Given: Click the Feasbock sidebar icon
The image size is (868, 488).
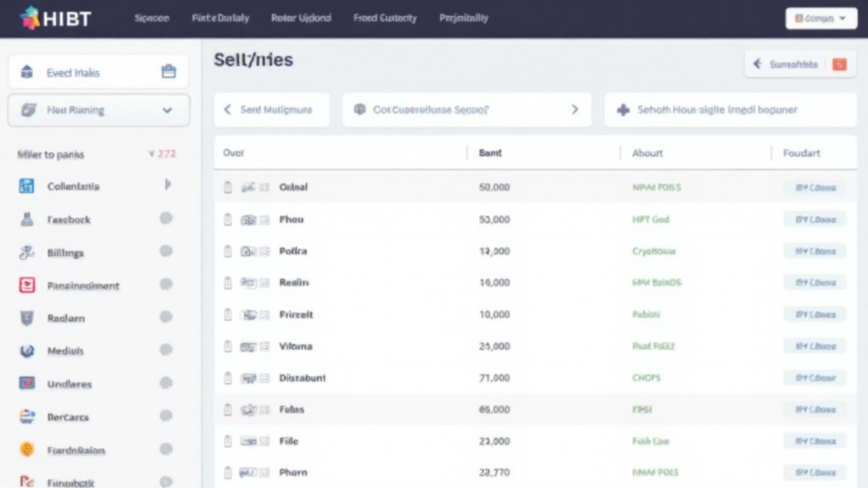Looking at the screenshot, I should (26, 219).
